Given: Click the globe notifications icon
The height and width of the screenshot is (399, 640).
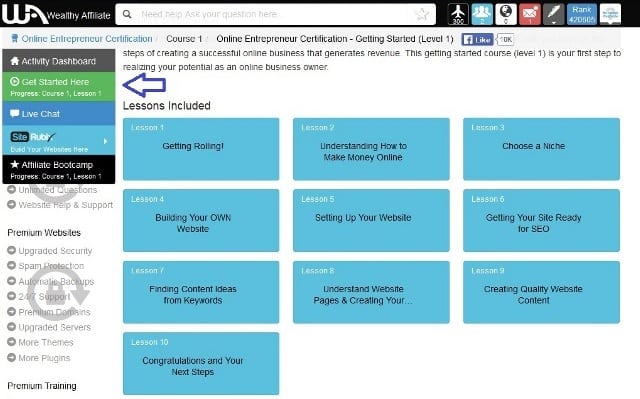Looking at the screenshot, I should (506, 14).
